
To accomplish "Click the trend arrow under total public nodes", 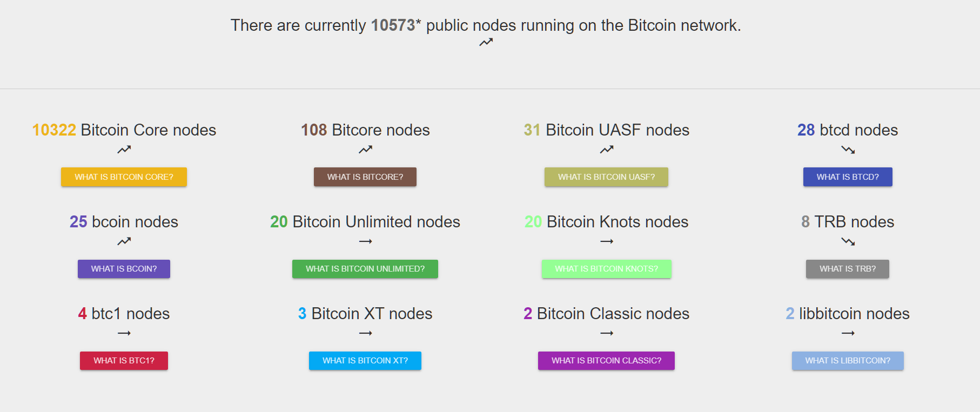I will click(x=486, y=42).
